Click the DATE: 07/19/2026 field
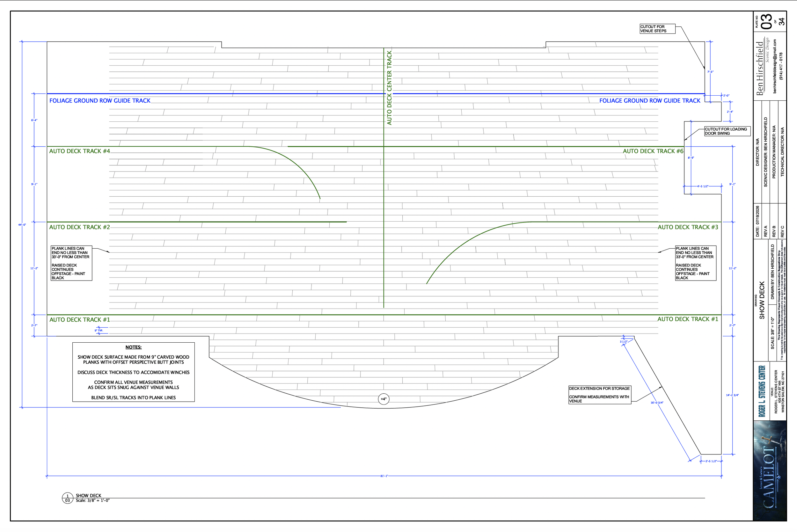The width and height of the screenshot is (797, 532). (x=757, y=221)
